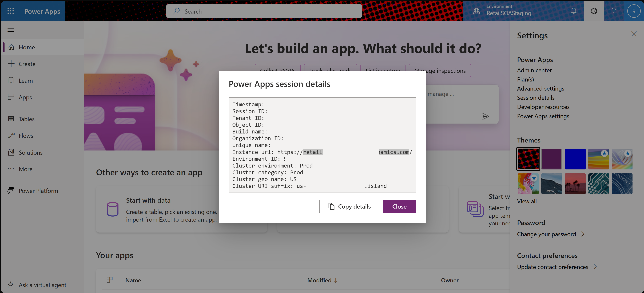Open Admin center link in Settings
The height and width of the screenshot is (293, 644).
(534, 70)
